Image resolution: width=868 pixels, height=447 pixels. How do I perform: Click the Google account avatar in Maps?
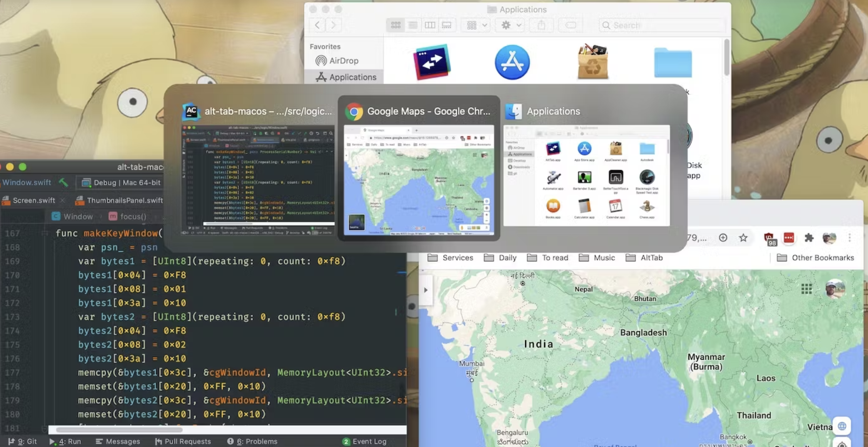(x=835, y=288)
